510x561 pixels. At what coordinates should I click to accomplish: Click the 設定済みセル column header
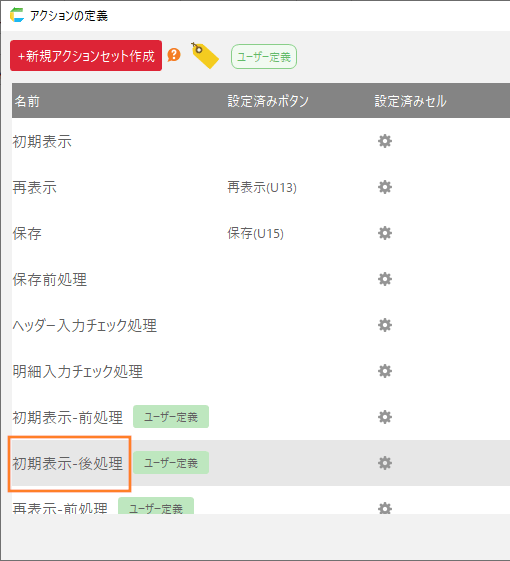coord(411,101)
